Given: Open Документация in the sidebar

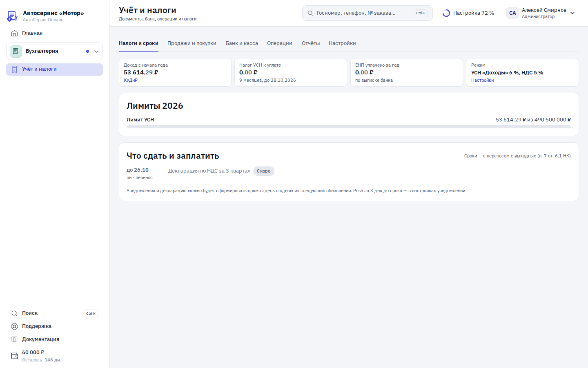Looking at the screenshot, I should pos(54,339).
